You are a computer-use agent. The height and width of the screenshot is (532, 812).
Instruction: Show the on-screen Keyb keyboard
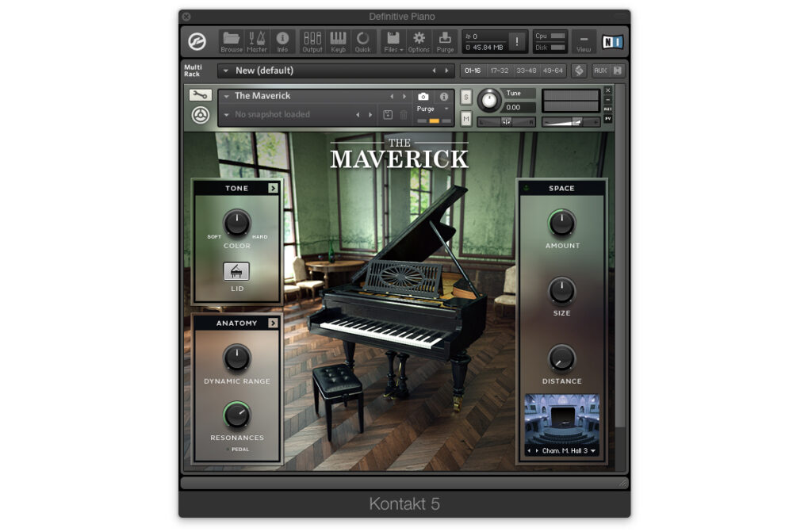338,41
